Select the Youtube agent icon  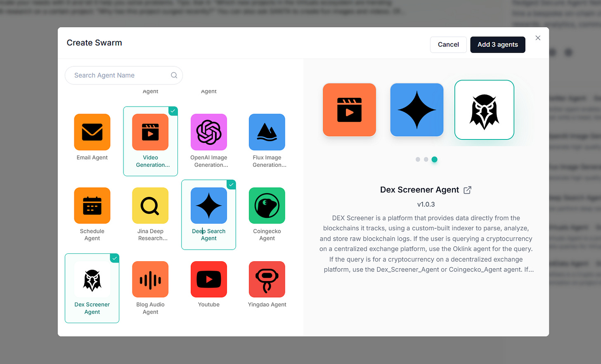(x=209, y=279)
